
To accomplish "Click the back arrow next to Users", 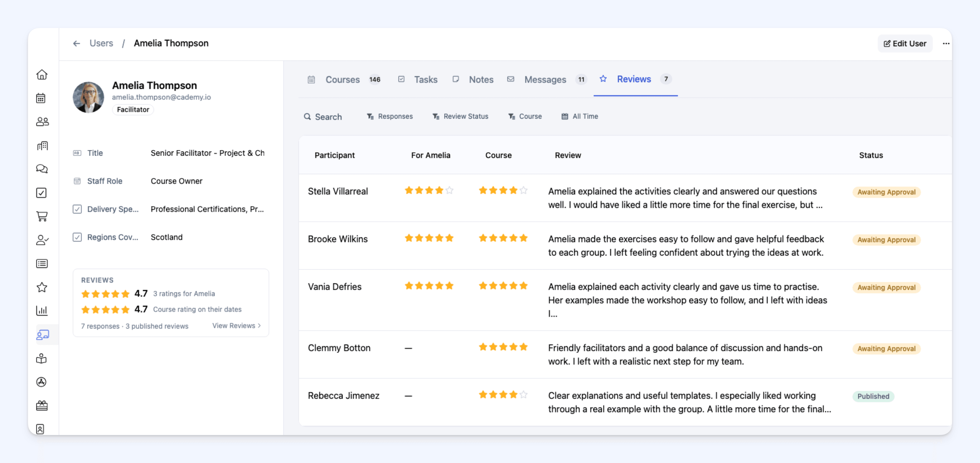I will [76, 43].
